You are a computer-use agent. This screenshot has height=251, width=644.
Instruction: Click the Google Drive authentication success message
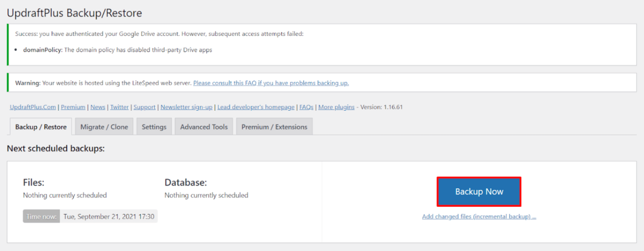159,34
